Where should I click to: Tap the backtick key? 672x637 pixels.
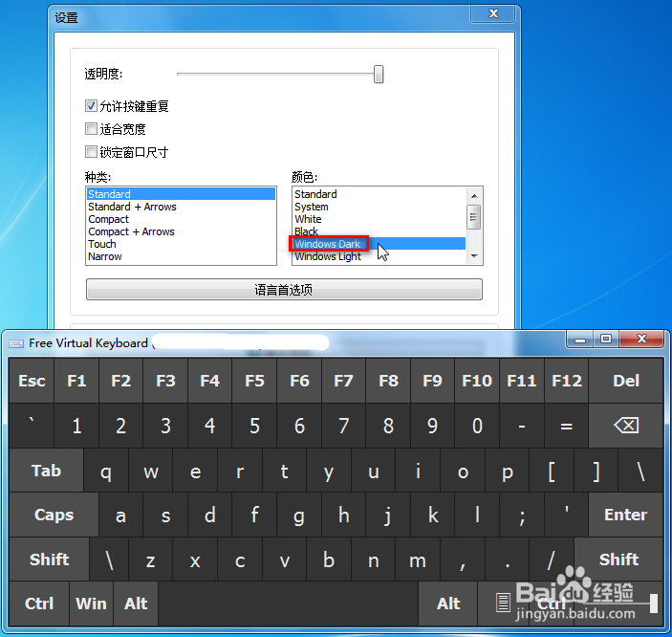click(32, 426)
